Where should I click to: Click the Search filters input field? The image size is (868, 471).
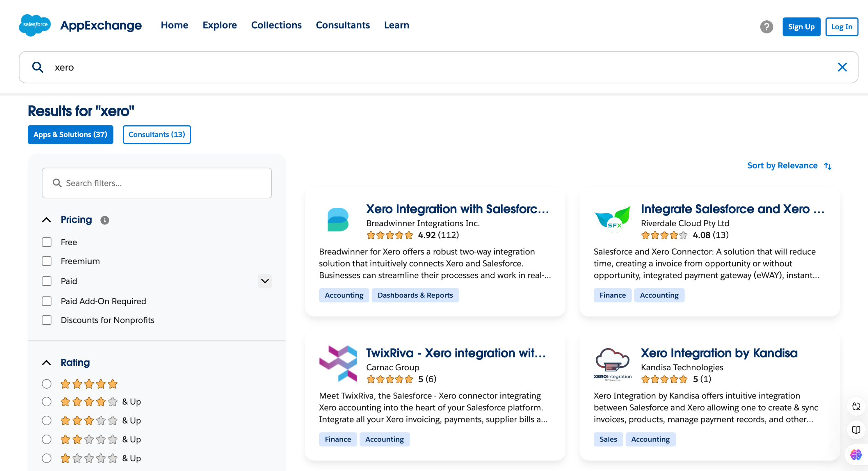coord(157,183)
